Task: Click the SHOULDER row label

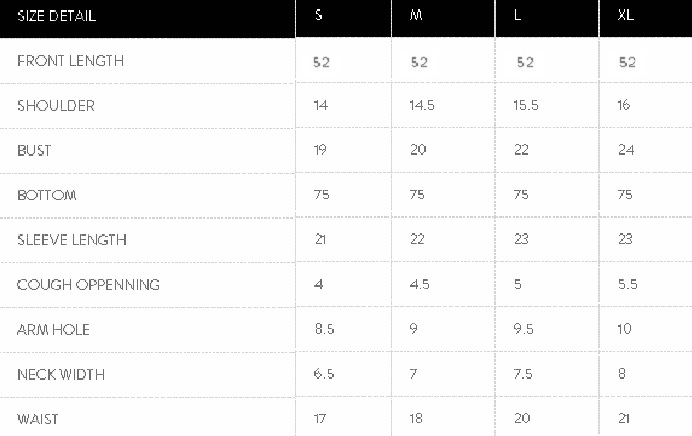Action: point(56,106)
